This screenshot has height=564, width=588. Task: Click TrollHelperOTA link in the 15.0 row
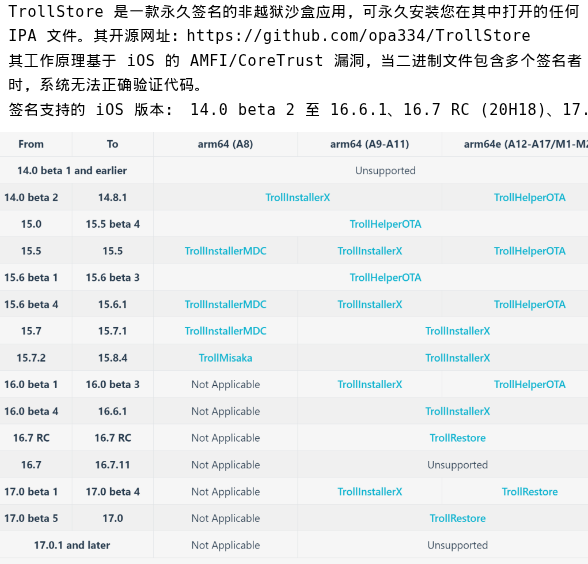pyautogui.click(x=386, y=224)
